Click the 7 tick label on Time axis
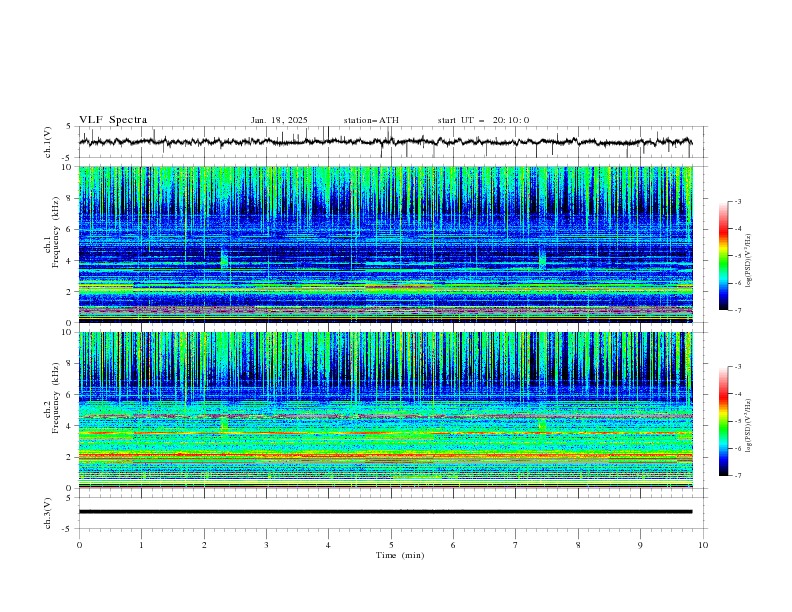 [516, 545]
